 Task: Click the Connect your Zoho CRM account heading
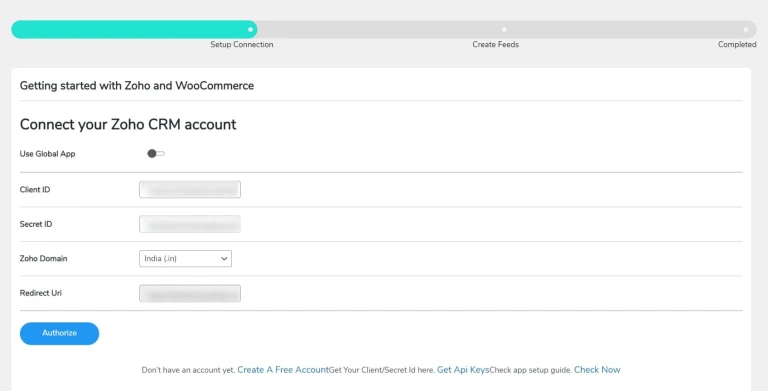pos(128,124)
